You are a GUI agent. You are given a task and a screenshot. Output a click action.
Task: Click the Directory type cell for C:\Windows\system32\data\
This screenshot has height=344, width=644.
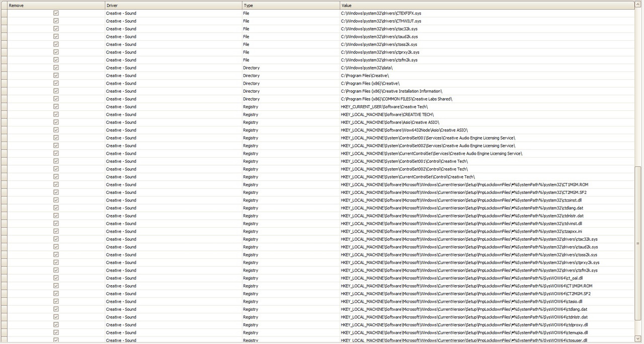(291, 67)
